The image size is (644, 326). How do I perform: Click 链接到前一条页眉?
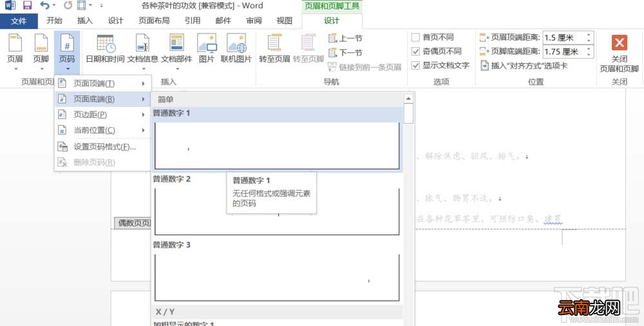365,67
